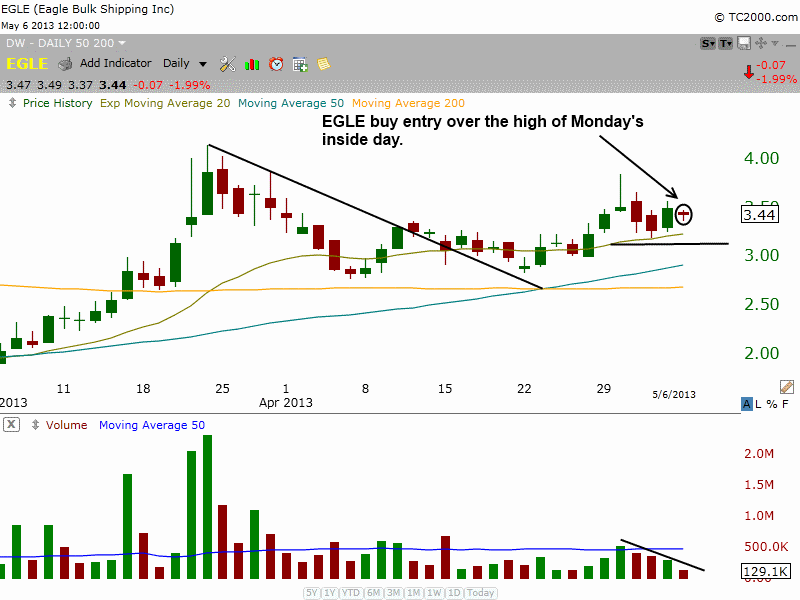Click the EGLE ticker symbol
The image size is (800, 600).
click(x=27, y=64)
